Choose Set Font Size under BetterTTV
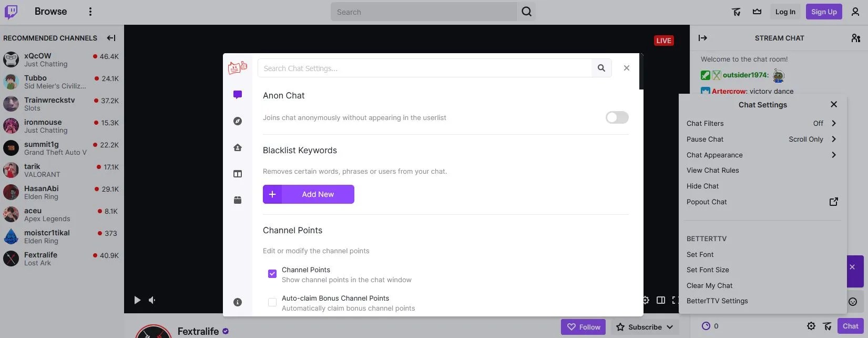This screenshot has width=868, height=338. [708, 270]
